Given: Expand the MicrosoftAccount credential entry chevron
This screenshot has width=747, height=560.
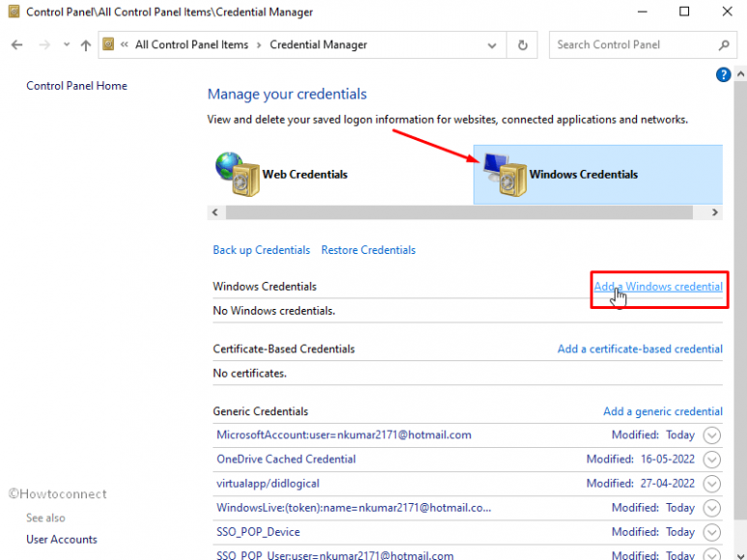Looking at the screenshot, I should [712, 435].
